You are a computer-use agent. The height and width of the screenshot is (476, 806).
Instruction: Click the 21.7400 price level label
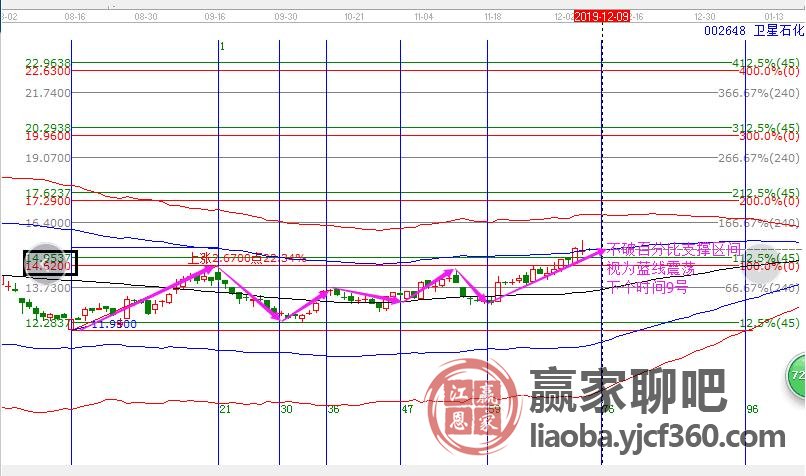[48, 93]
